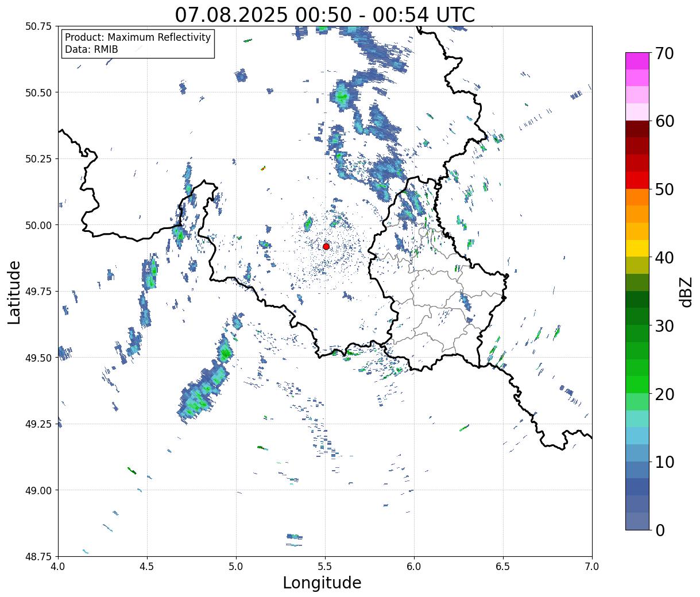Click the bright red swatch just above 50 dBZ
700x597 pixels.
[637, 180]
